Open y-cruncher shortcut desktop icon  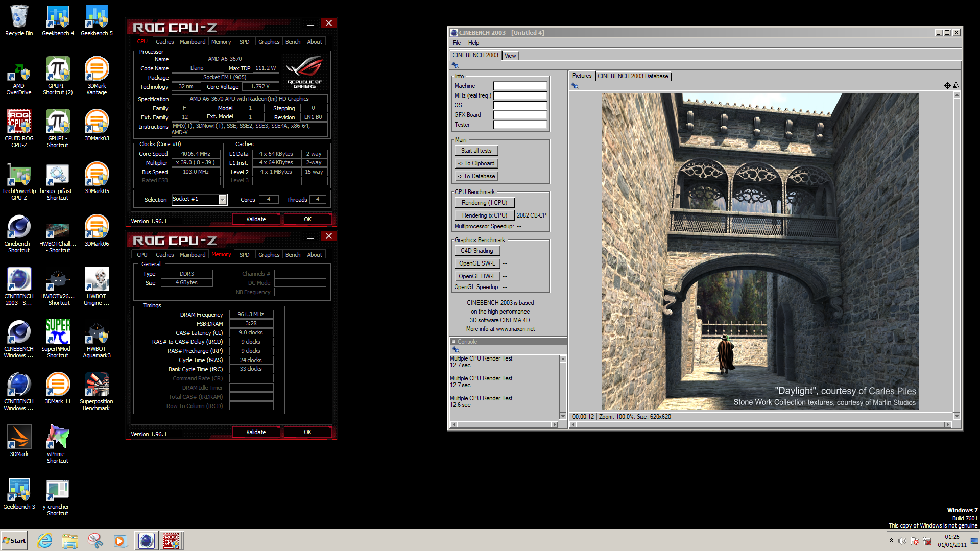58,497
